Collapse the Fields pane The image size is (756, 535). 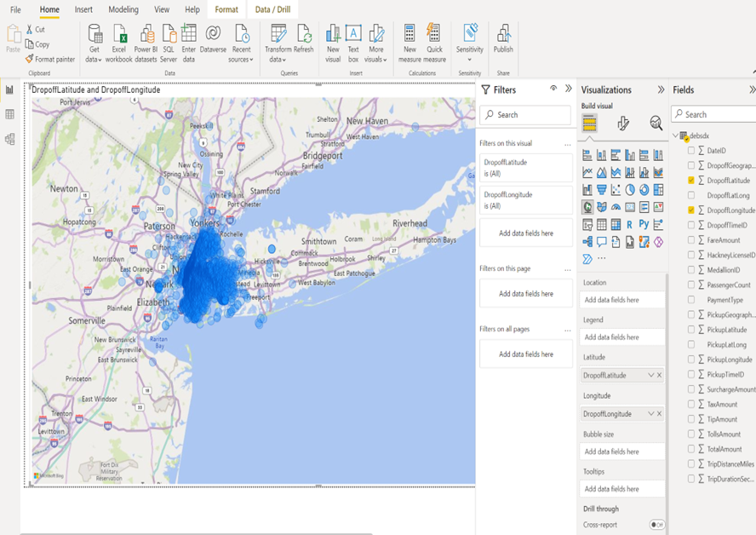coord(752,89)
